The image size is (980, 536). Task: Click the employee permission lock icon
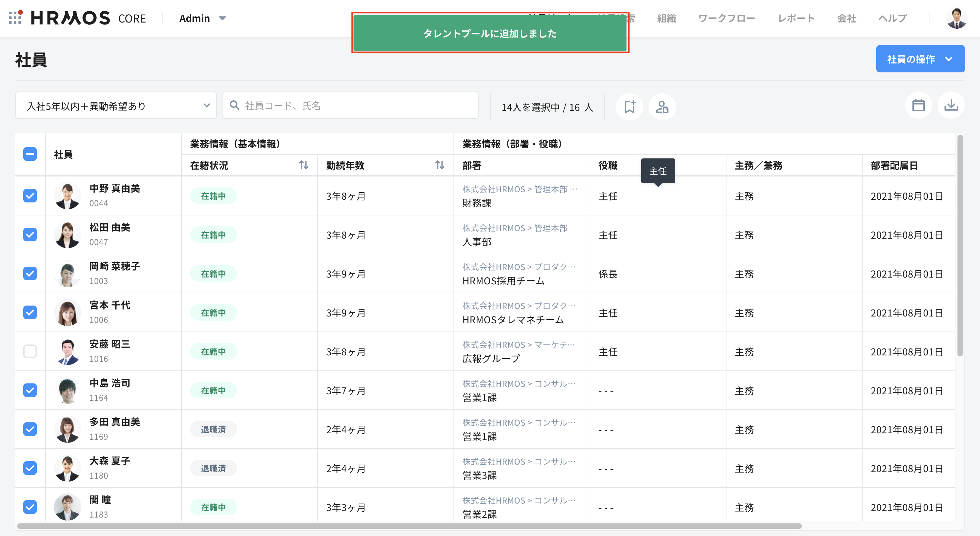[662, 107]
